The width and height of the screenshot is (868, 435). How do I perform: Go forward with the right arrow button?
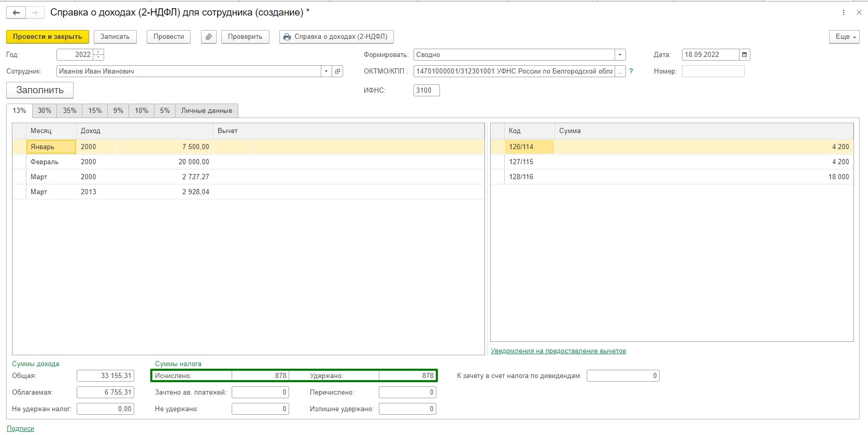[35, 12]
